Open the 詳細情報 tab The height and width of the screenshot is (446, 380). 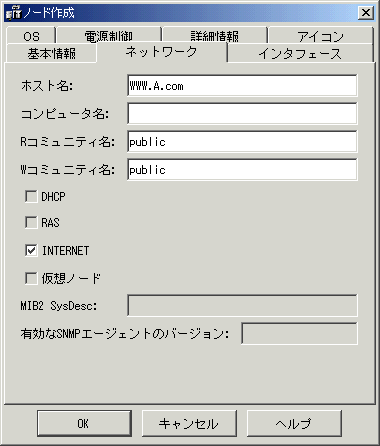click(215, 36)
